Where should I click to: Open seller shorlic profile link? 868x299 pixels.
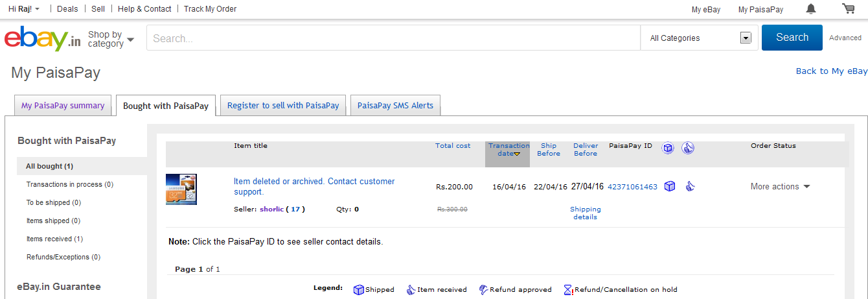coord(271,209)
